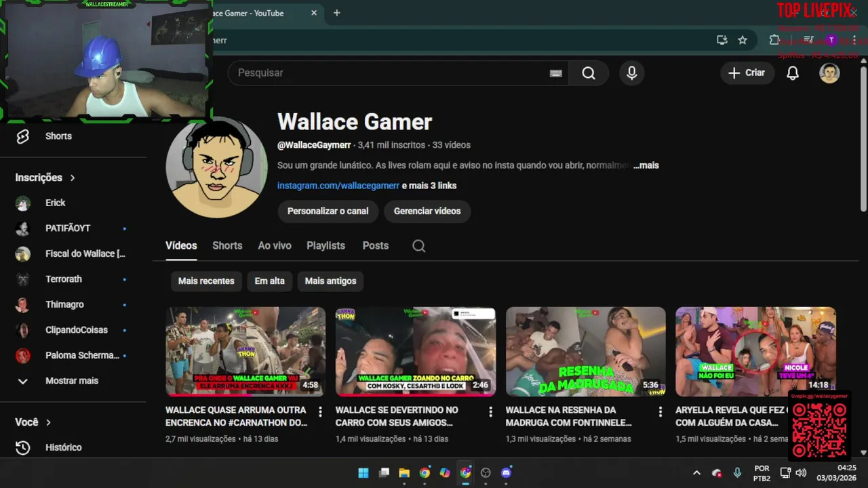868x488 pixels.
Task: Open the 4:58 Carnathon video thumbnail
Action: [x=245, y=352]
